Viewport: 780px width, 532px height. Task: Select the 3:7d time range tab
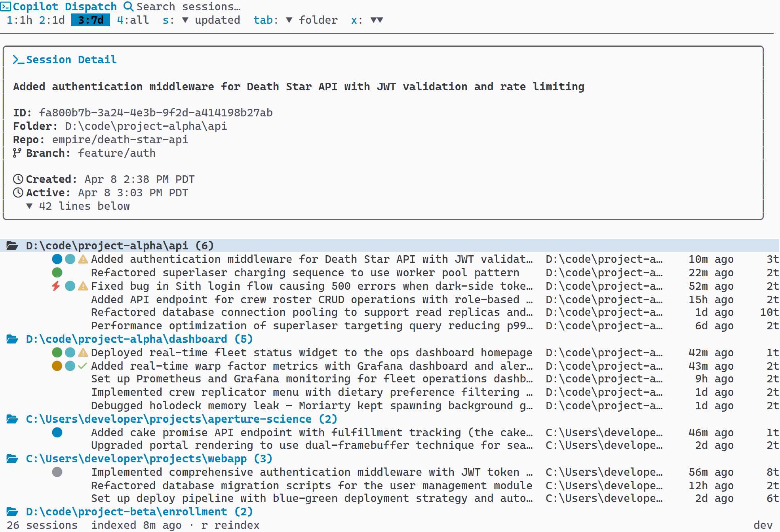pyautogui.click(x=91, y=20)
